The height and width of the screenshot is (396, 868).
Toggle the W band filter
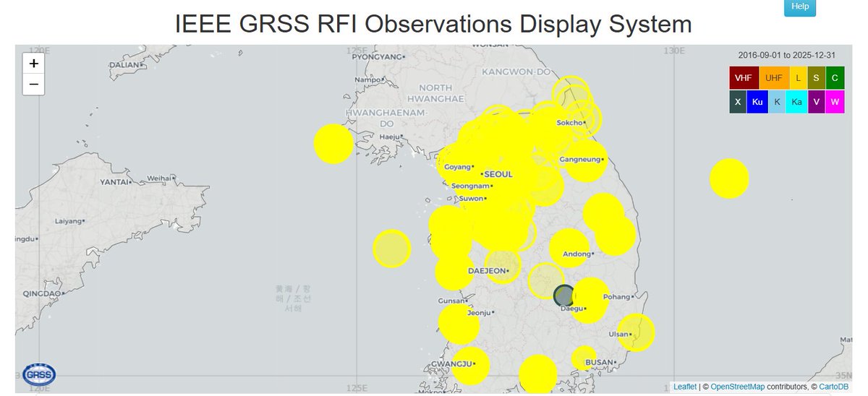[835, 103]
